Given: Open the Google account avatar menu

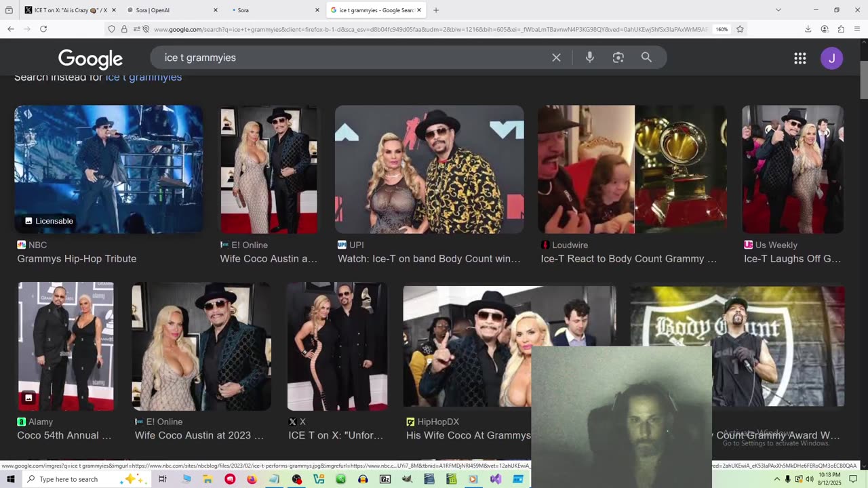Looking at the screenshot, I should coord(832,58).
